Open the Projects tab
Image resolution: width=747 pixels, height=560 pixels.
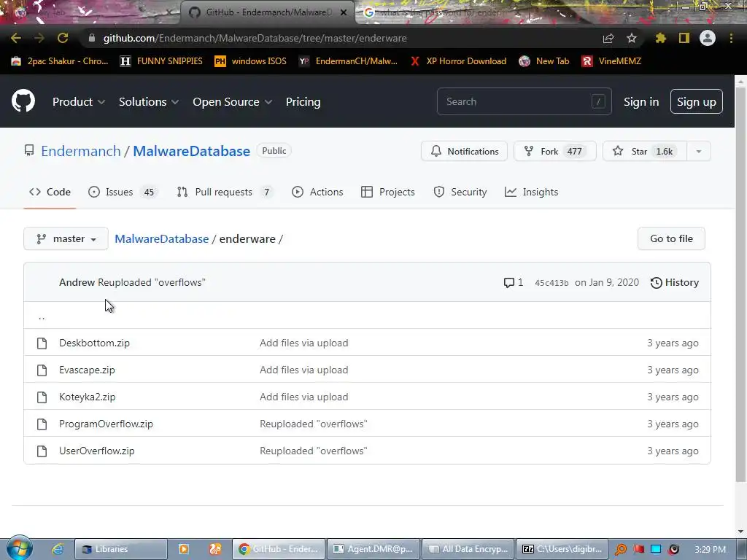[x=388, y=192]
